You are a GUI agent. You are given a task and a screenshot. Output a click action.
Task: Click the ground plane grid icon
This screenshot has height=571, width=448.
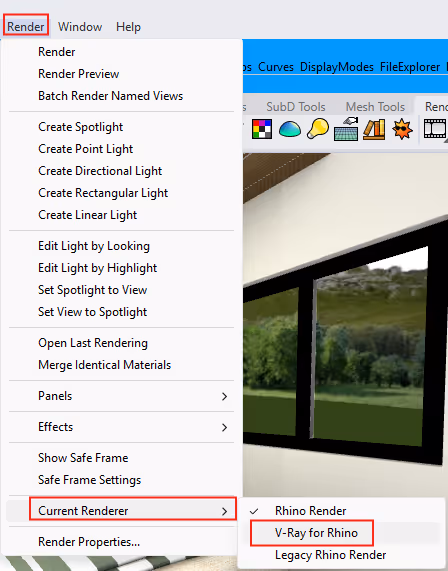click(x=346, y=129)
